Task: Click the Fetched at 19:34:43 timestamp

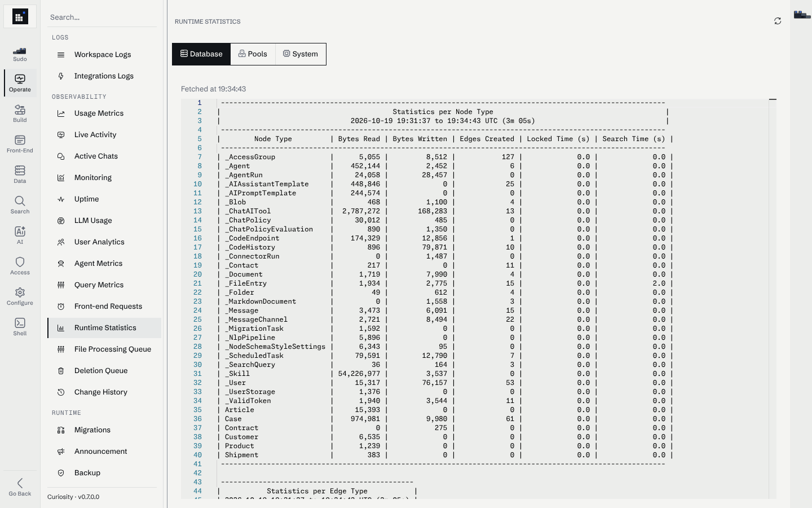Action: (213, 89)
